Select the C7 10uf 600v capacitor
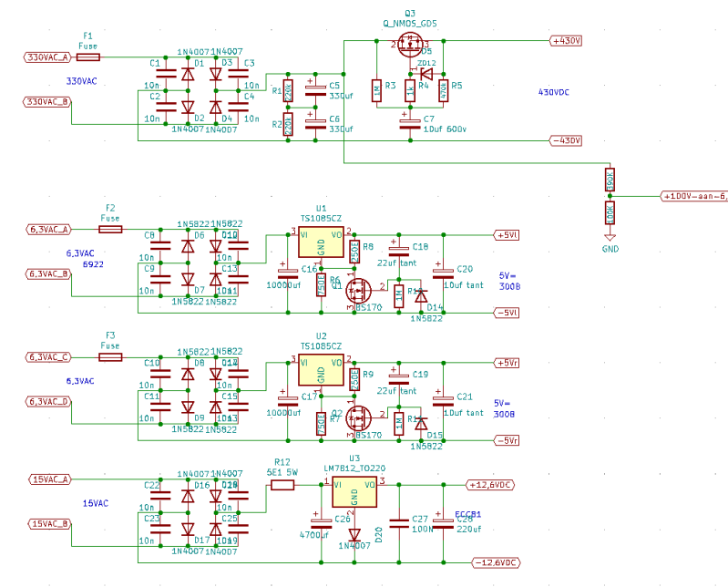This screenshot has width=728, height=587. pos(410,124)
